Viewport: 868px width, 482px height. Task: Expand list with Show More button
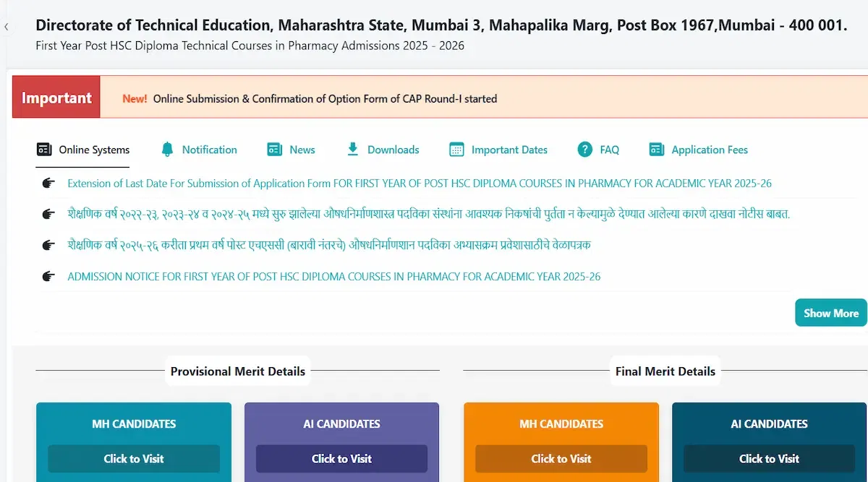(830, 313)
